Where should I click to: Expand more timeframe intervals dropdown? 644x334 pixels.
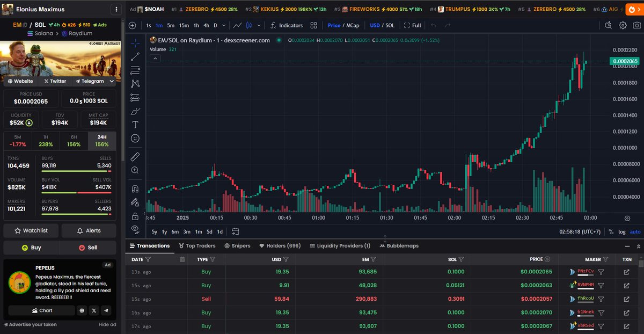click(x=223, y=25)
